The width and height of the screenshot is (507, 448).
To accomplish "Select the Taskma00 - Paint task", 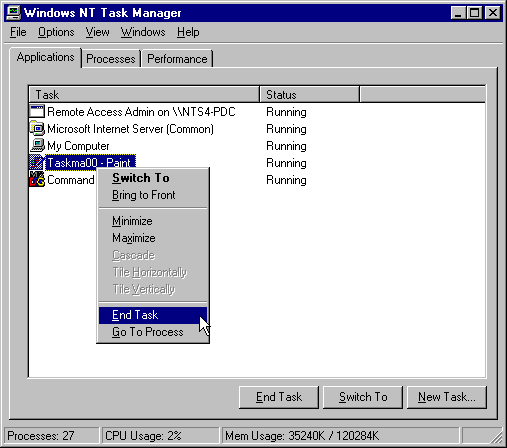I will [90, 163].
